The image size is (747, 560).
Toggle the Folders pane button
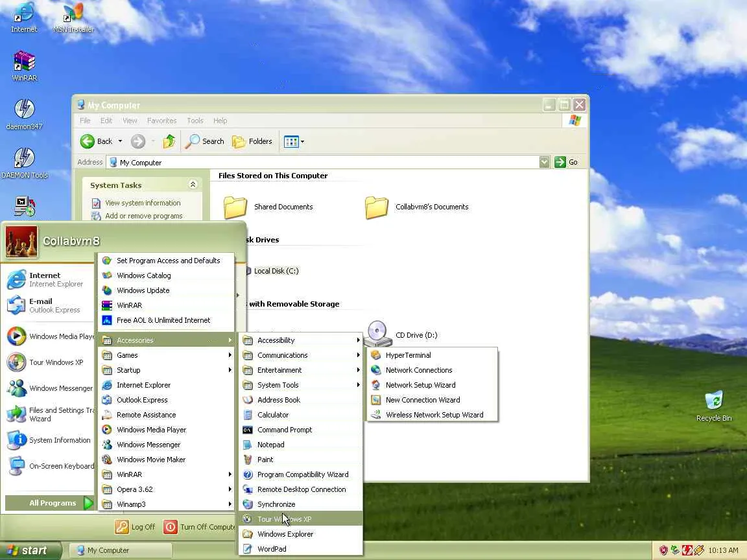click(x=252, y=141)
